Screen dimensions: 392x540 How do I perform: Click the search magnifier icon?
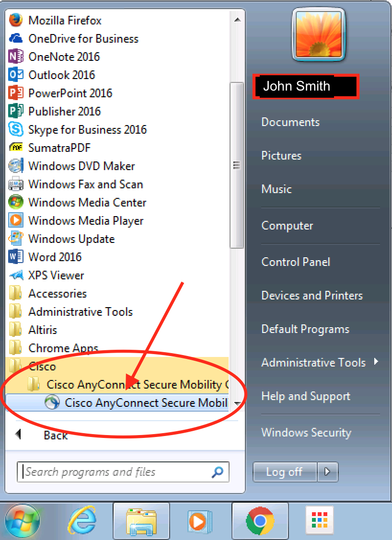(x=218, y=472)
